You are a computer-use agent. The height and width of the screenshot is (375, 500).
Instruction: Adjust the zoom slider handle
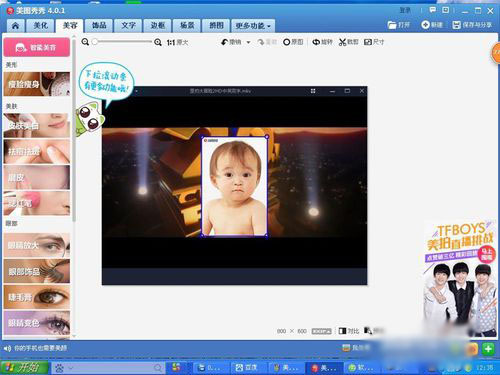pos(95,42)
